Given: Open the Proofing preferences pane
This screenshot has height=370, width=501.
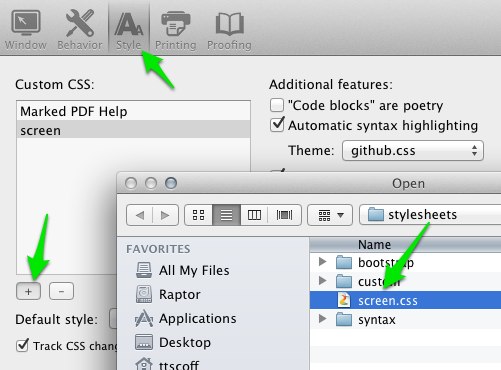Looking at the screenshot, I should [x=229, y=29].
